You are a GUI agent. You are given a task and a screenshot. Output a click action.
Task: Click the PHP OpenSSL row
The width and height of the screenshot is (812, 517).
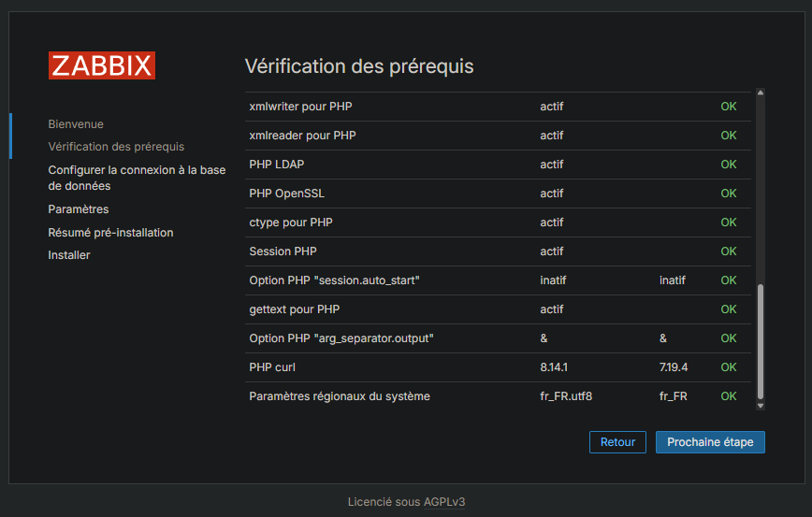click(x=286, y=194)
